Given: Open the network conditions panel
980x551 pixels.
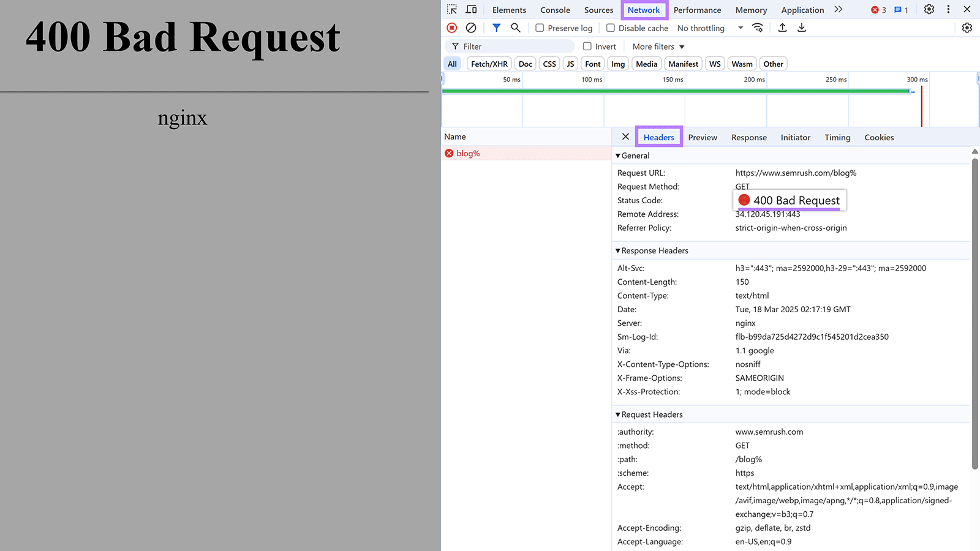Looking at the screenshot, I should (758, 28).
